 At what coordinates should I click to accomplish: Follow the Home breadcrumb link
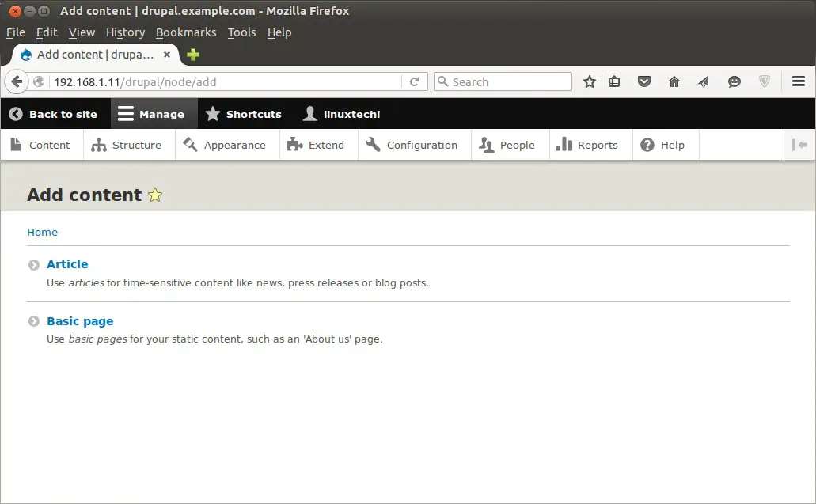(x=42, y=232)
